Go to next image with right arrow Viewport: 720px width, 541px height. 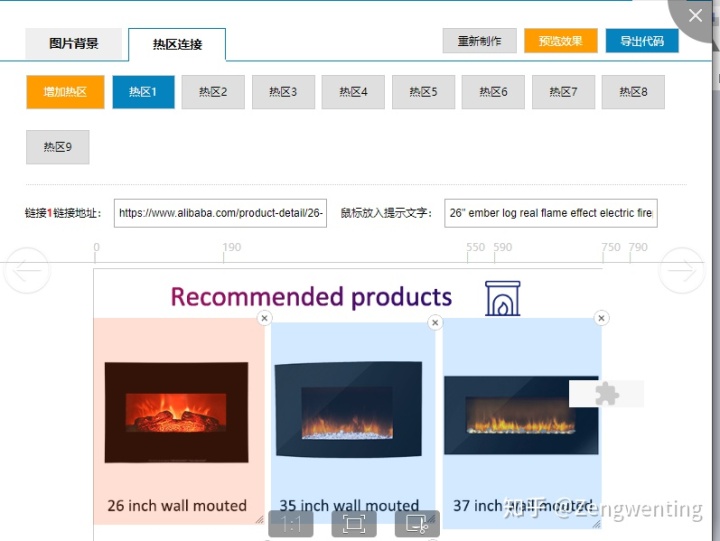pyautogui.click(x=681, y=270)
